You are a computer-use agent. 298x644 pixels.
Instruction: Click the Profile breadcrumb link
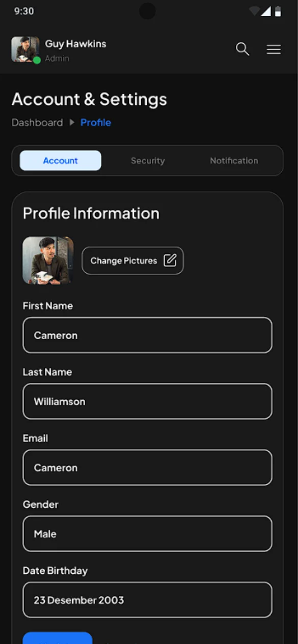point(96,122)
